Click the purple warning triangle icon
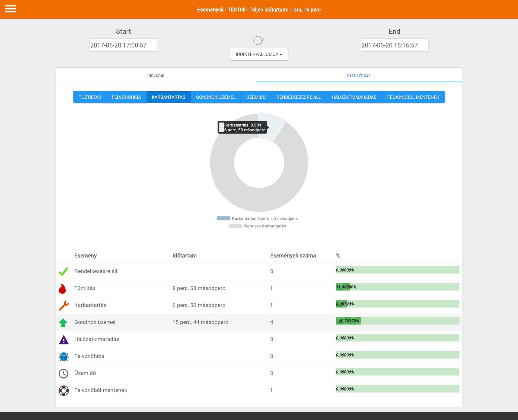This screenshot has width=518, height=420. [x=64, y=339]
